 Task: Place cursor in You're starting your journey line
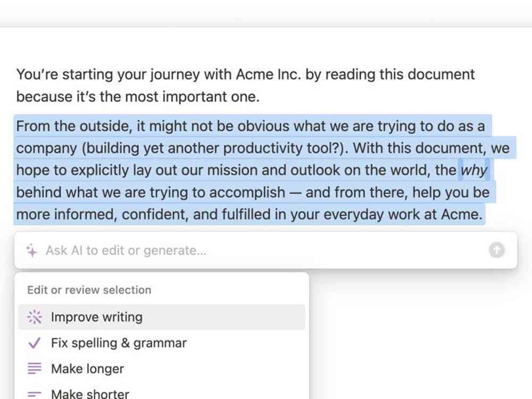(245, 74)
